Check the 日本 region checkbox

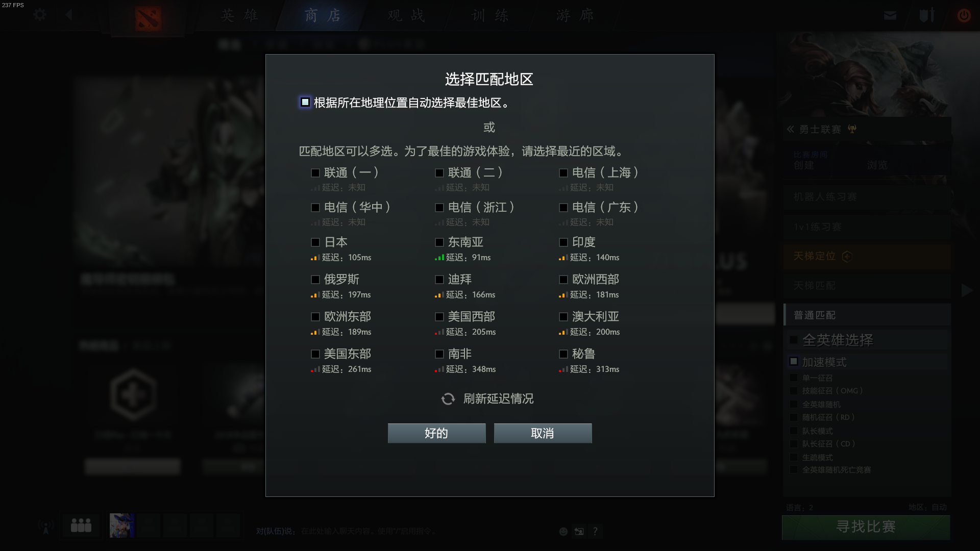(x=315, y=242)
